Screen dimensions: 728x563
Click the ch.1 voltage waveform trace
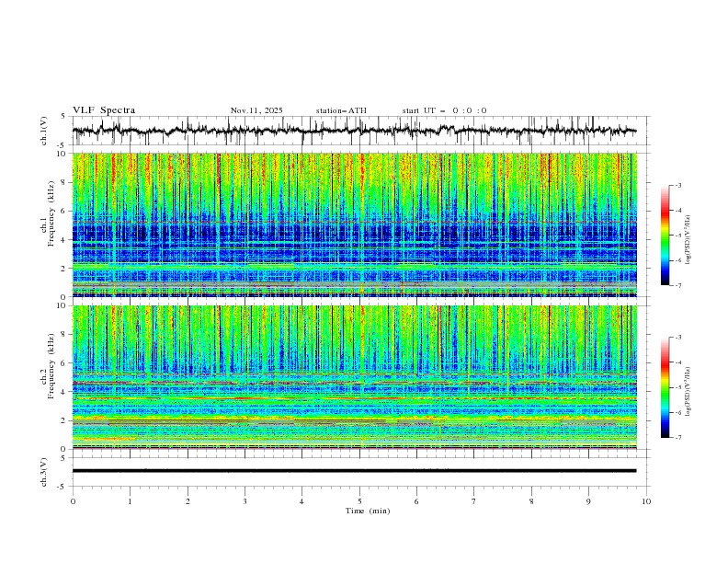click(x=354, y=130)
